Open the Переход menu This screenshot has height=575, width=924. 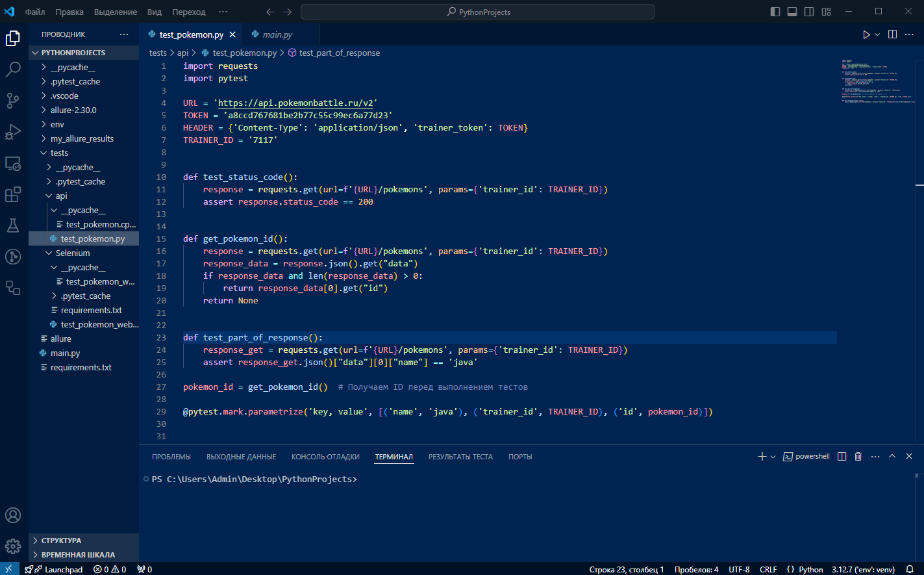tap(189, 12)
